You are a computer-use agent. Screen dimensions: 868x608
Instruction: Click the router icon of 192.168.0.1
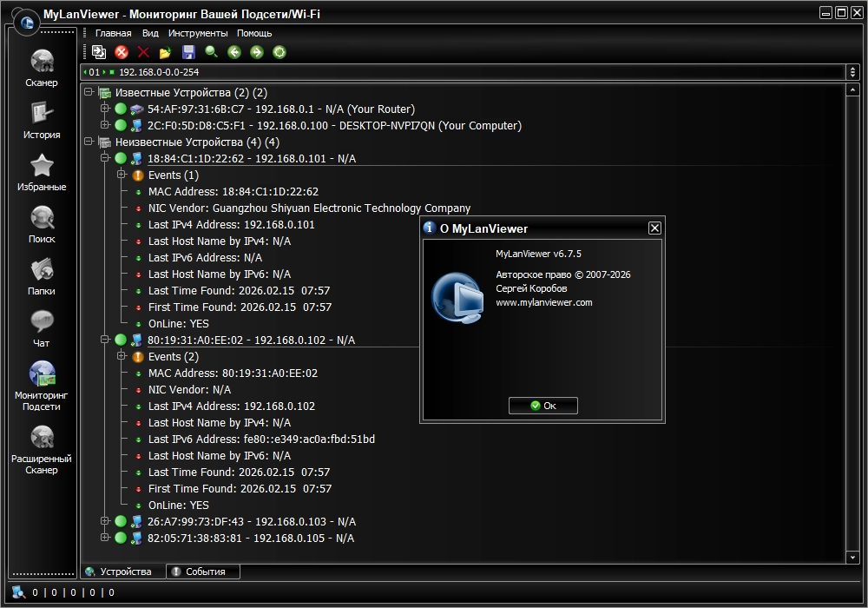pyautogui.click(x=137, y=109)
